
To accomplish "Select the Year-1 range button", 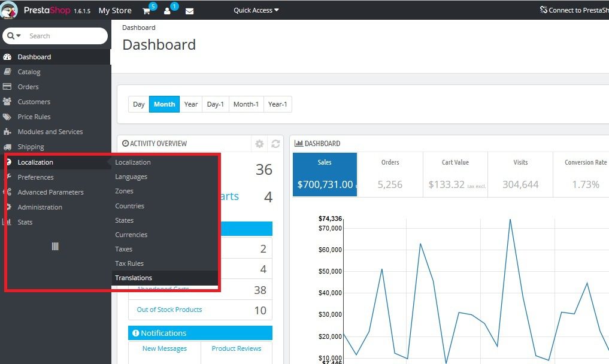I will pyautogui.click(x=277, y=104).
